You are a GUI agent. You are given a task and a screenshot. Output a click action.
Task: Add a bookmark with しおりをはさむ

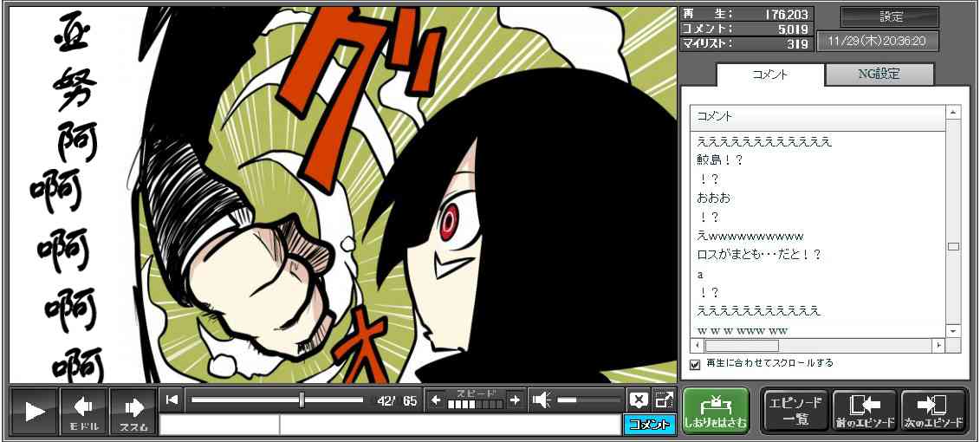[x=715, y=411]
